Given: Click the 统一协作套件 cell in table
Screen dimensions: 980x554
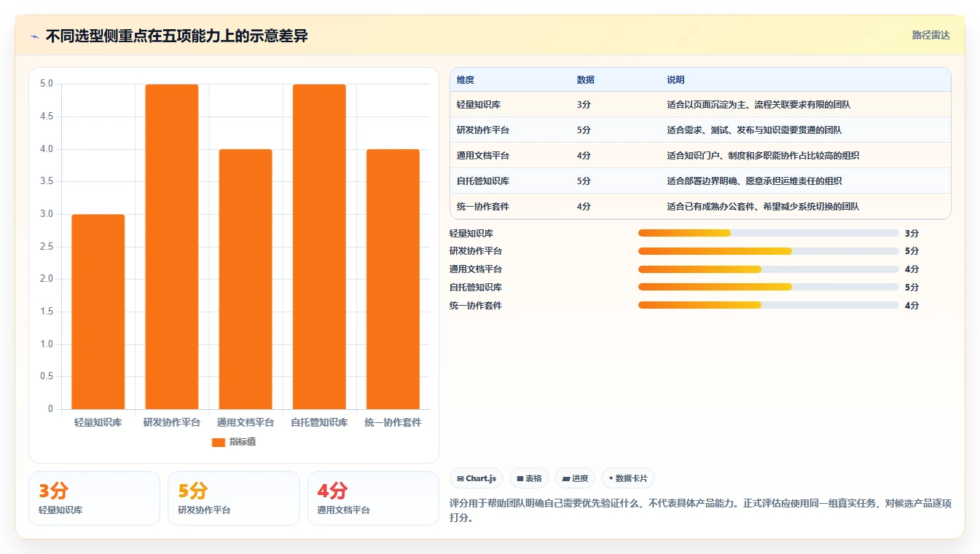Looking at the screenshot, I should [x=483, y=207].
